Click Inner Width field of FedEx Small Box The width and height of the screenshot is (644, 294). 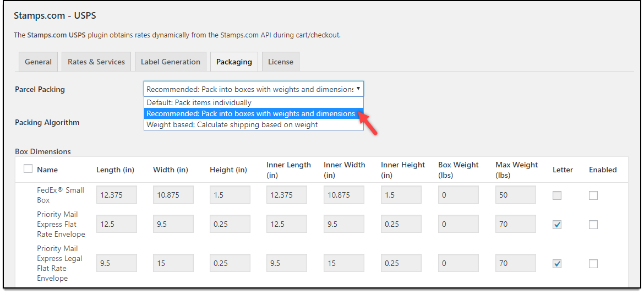[344, 195]
